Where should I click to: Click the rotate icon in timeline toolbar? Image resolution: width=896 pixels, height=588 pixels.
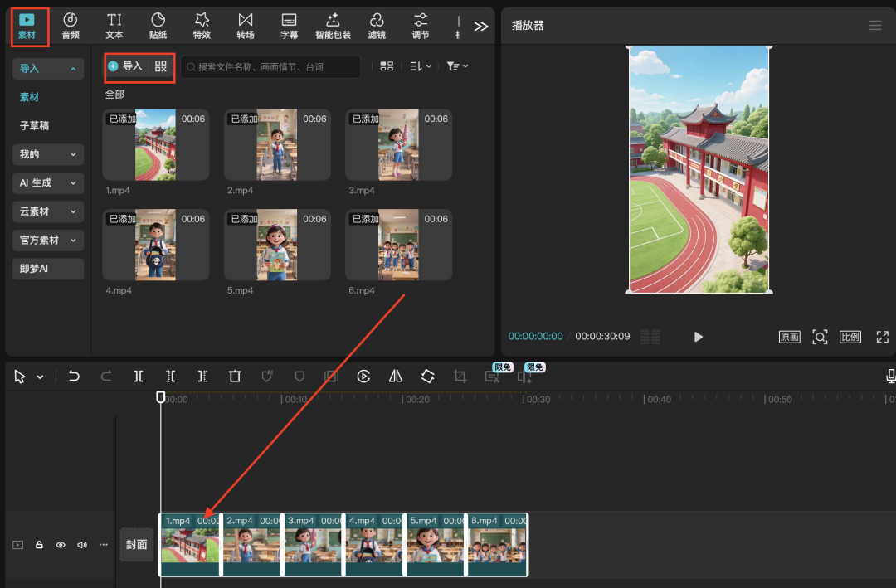point(427,377)
